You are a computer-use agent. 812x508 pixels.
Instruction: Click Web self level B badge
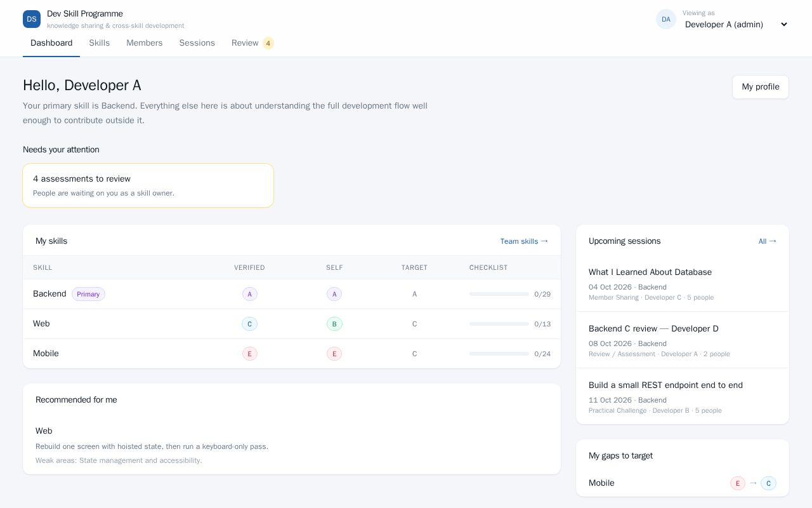tap(334, 324)
